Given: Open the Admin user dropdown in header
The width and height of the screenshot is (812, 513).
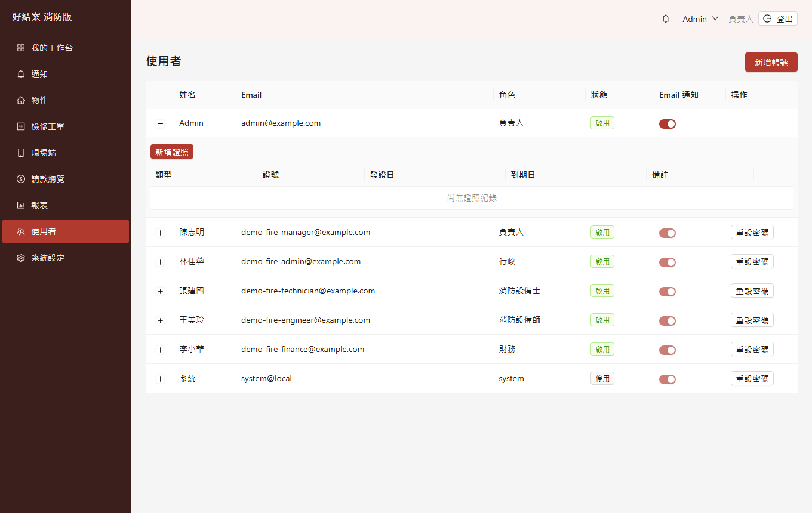Looking at the screenshot, I should [x=700, y=19].
